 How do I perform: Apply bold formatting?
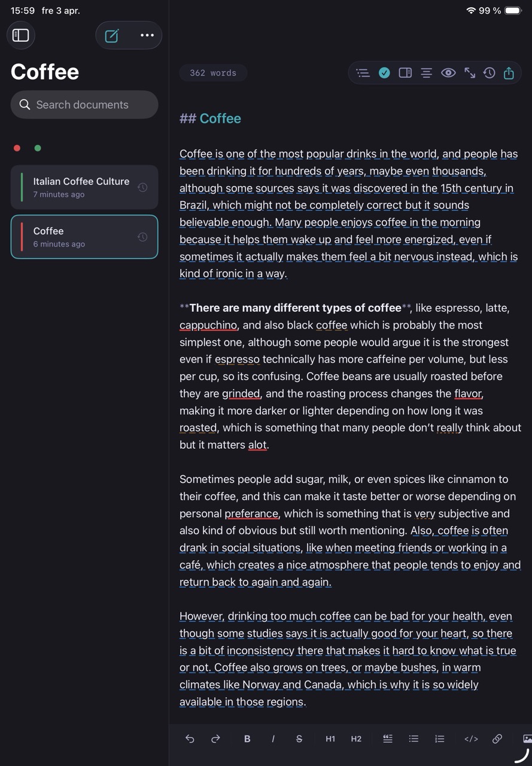point(247,739)
